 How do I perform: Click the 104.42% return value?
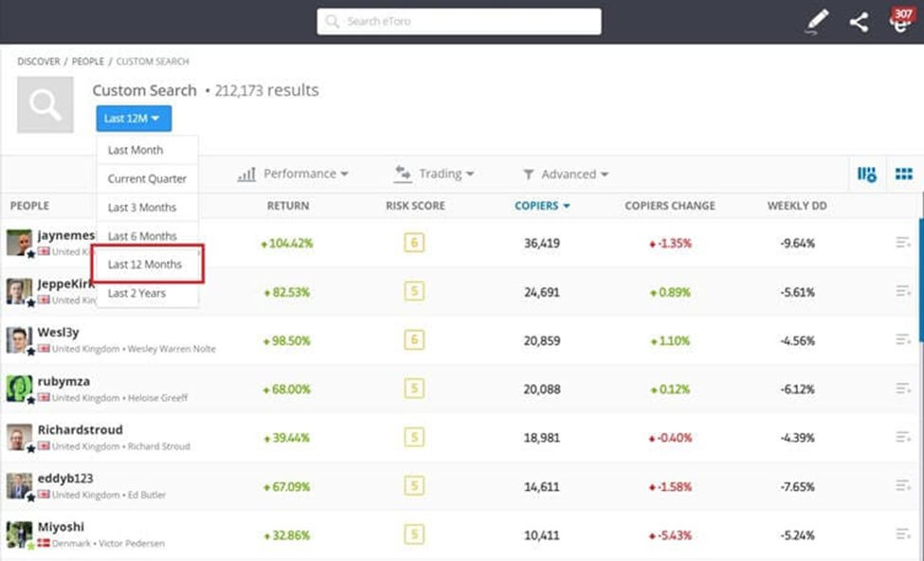(287, 244)
